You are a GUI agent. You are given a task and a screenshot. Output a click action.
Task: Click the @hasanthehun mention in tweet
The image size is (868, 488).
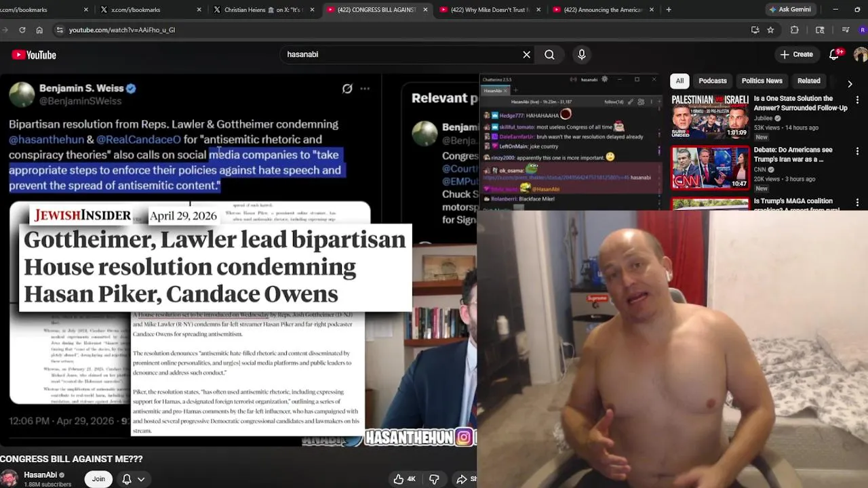point(46,140)
